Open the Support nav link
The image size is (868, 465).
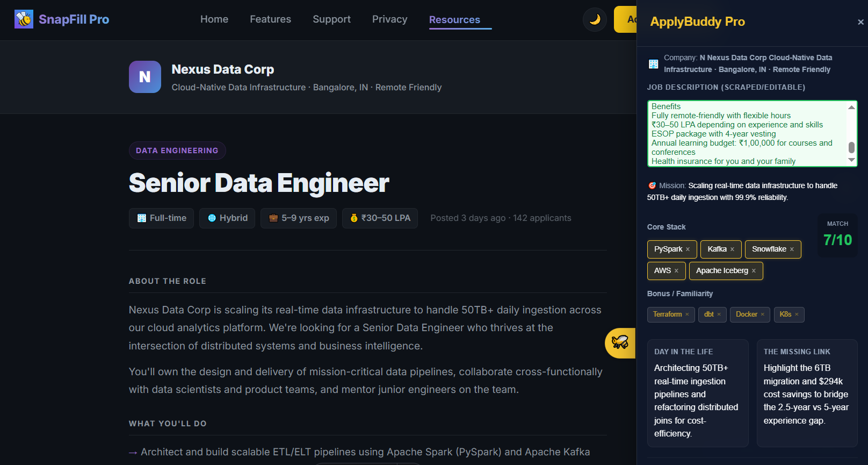coord(331,19)
